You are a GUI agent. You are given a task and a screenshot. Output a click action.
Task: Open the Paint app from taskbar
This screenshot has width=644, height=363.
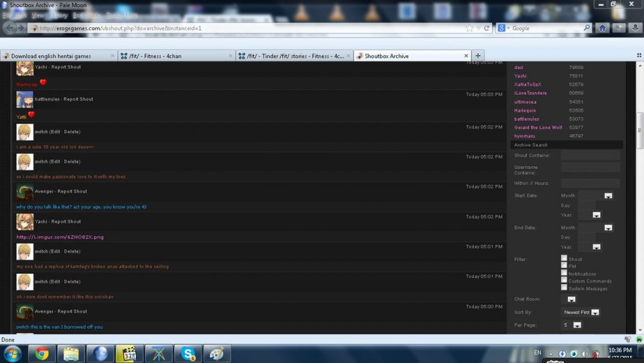click(x=217, y=353)
